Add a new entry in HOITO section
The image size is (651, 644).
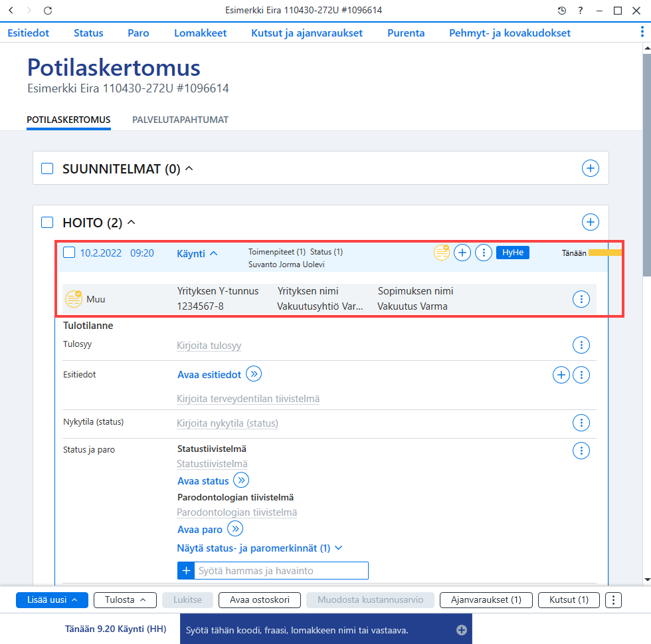[x=590, y=222]
